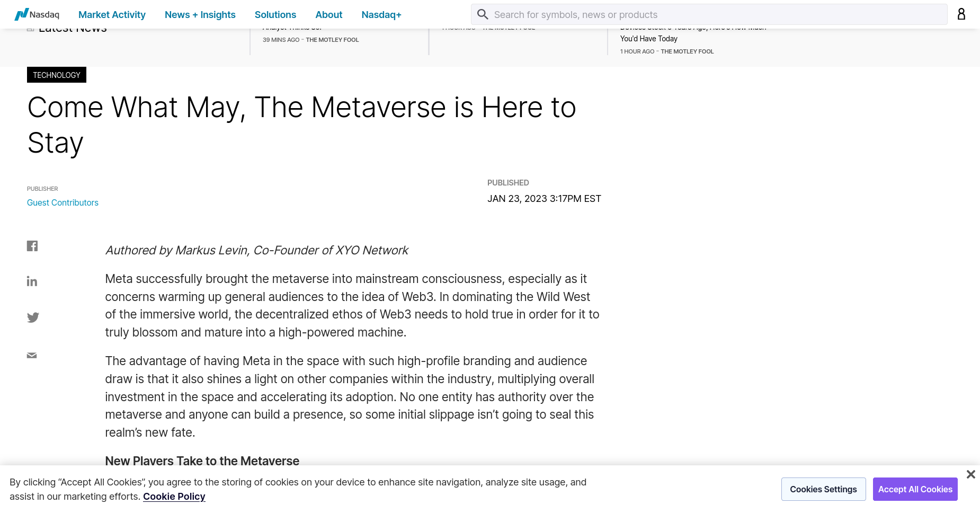Open the Market Activity menu
Screen dimensions: 980x513
click(112, 15)
